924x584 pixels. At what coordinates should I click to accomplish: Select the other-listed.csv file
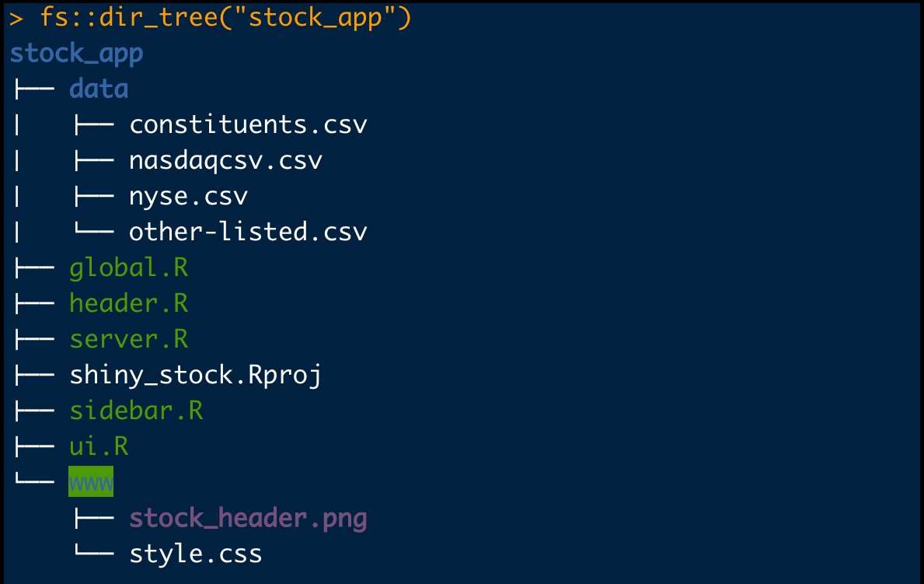248,232
